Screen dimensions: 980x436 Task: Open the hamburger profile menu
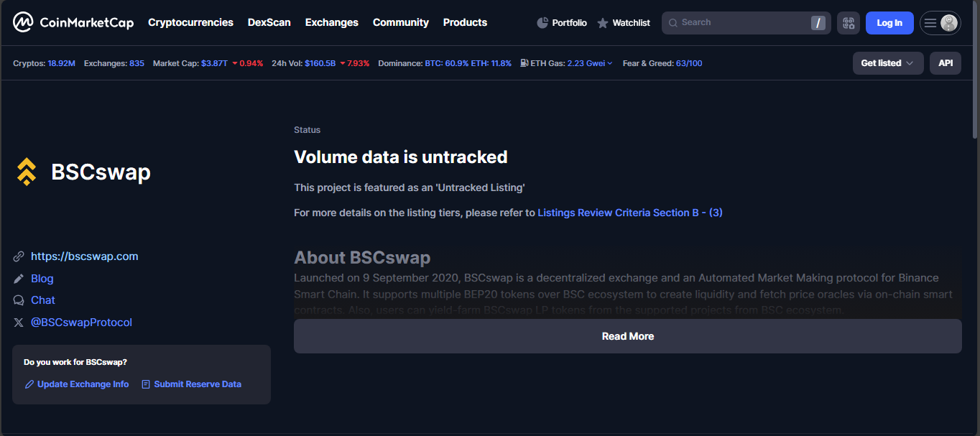point(930,23)
